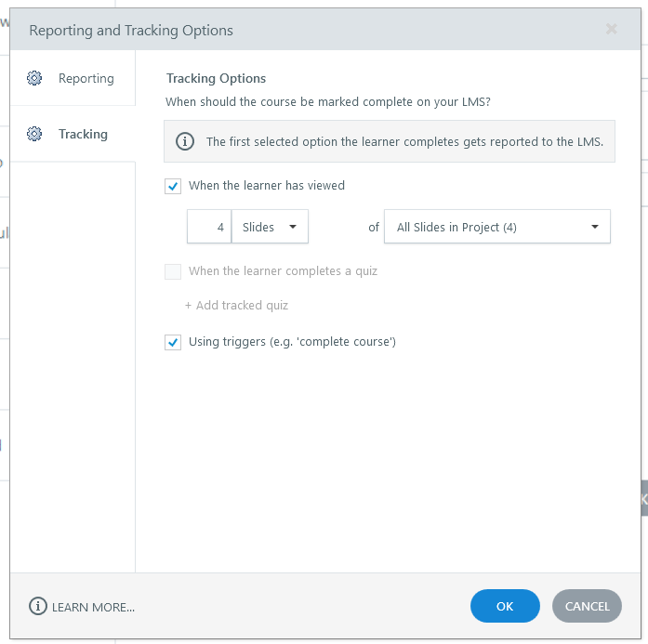Click the plus icon for tracked quiz
This screenshot has width=648, height=644.
coord(188,305)
